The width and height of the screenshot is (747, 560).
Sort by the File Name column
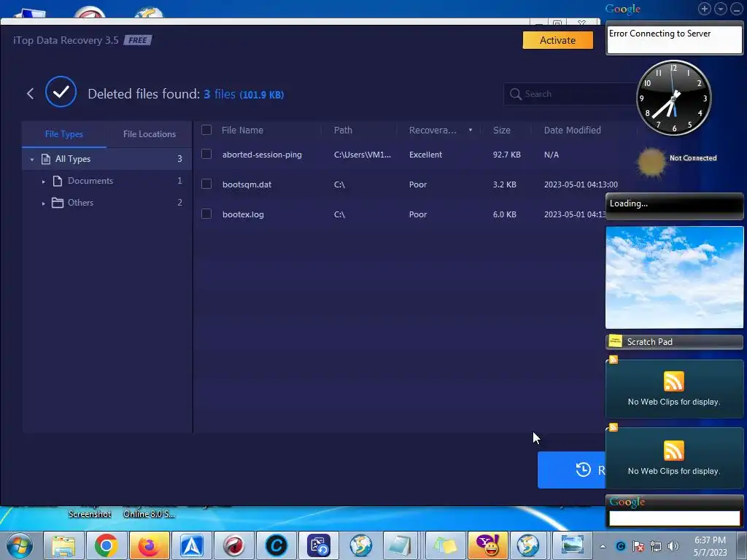tap(242, 130)
